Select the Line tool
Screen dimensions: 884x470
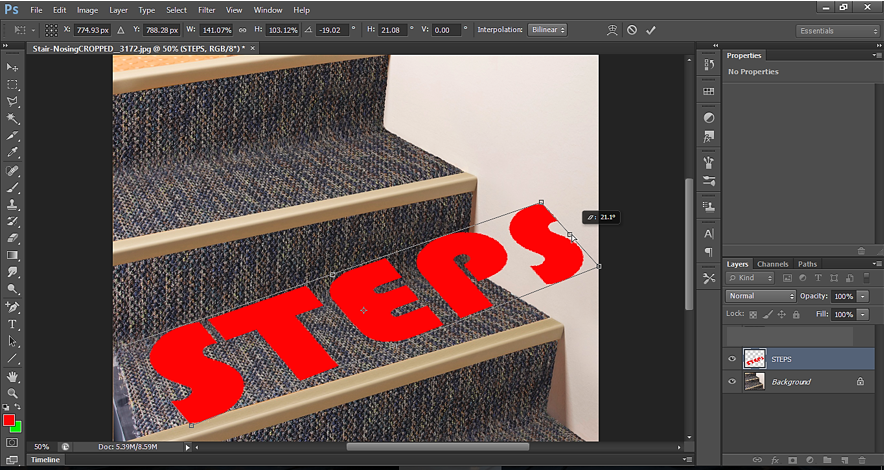(x=12, y=358)
